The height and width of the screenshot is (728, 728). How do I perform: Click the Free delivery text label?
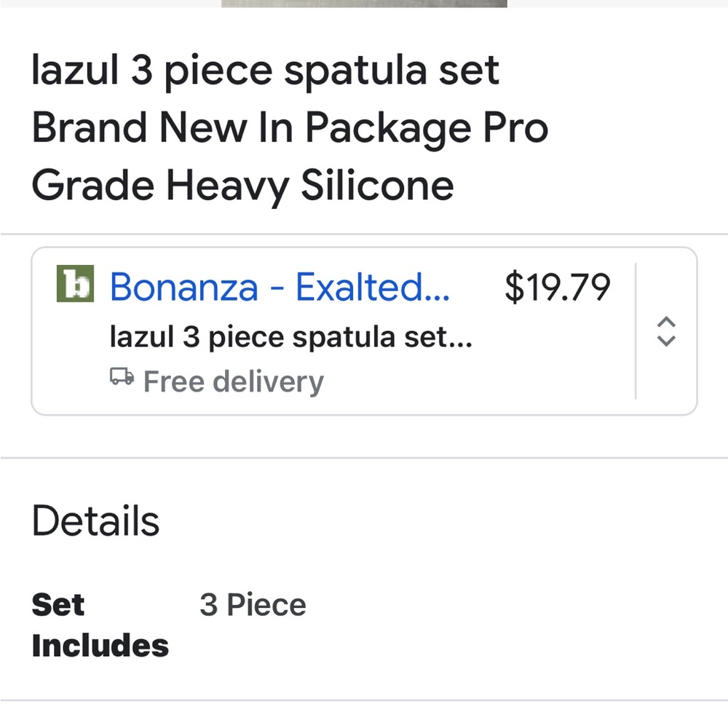[233, 381]
